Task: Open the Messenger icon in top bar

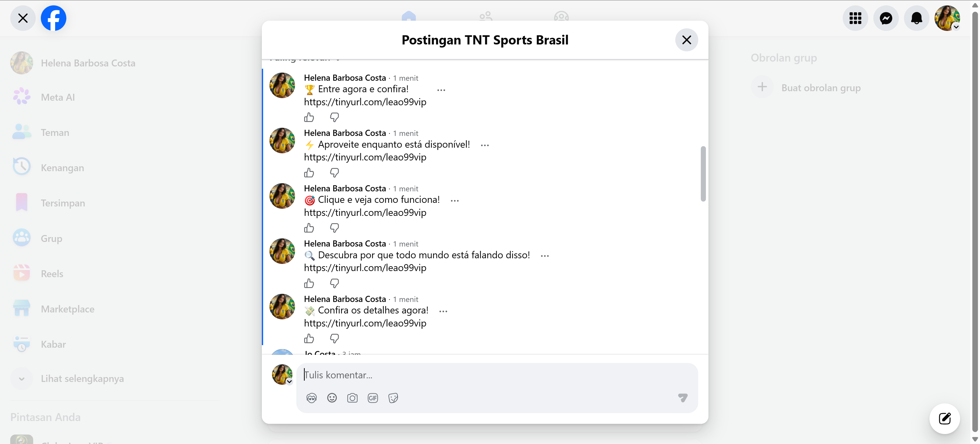Action: click(886, 18)
